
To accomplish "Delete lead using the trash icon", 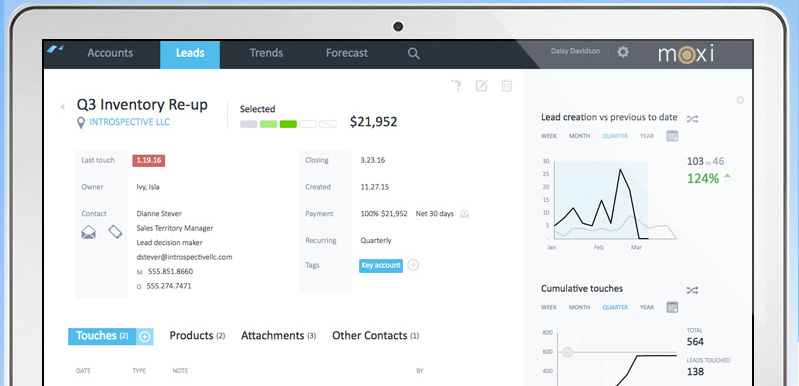I will click(x=507, y=85).
